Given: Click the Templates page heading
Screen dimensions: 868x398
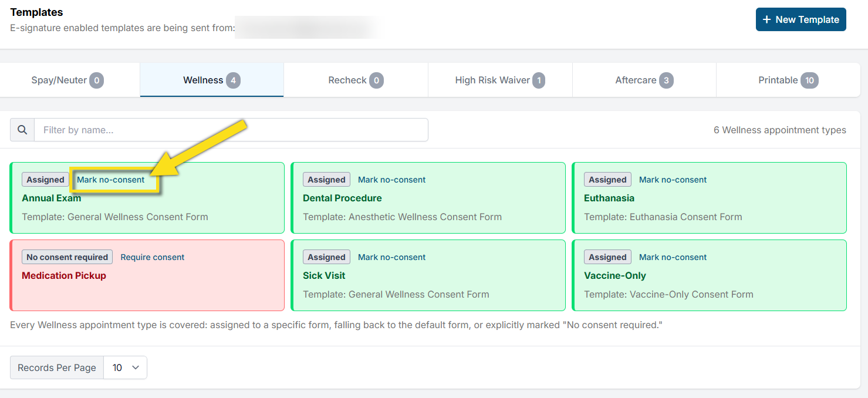Looking at the screenshot, I should (36, 12).
